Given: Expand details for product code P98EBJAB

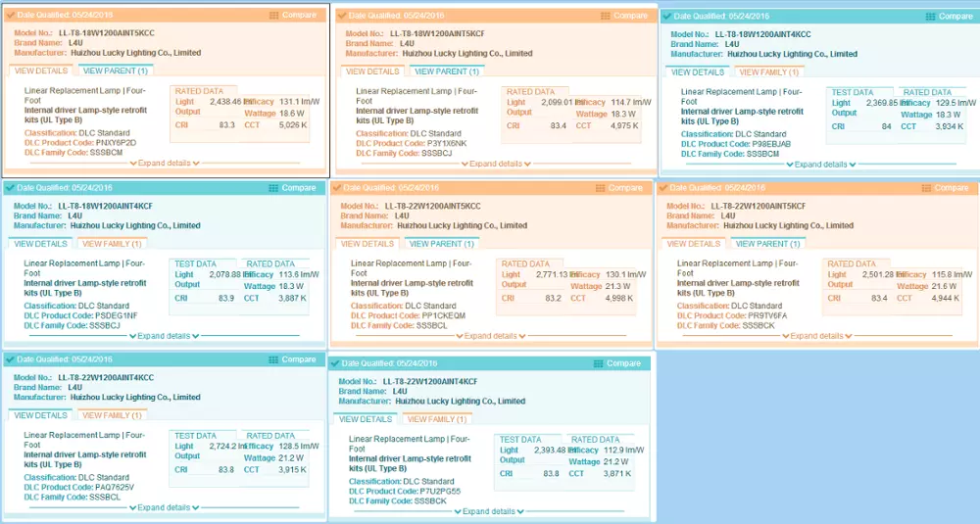Looking at the screenshot, I should pos(820,165).
